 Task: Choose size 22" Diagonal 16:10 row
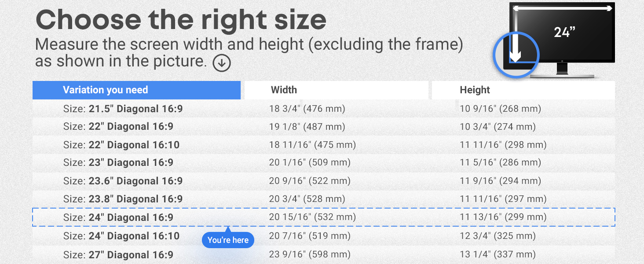pos(121,145)
